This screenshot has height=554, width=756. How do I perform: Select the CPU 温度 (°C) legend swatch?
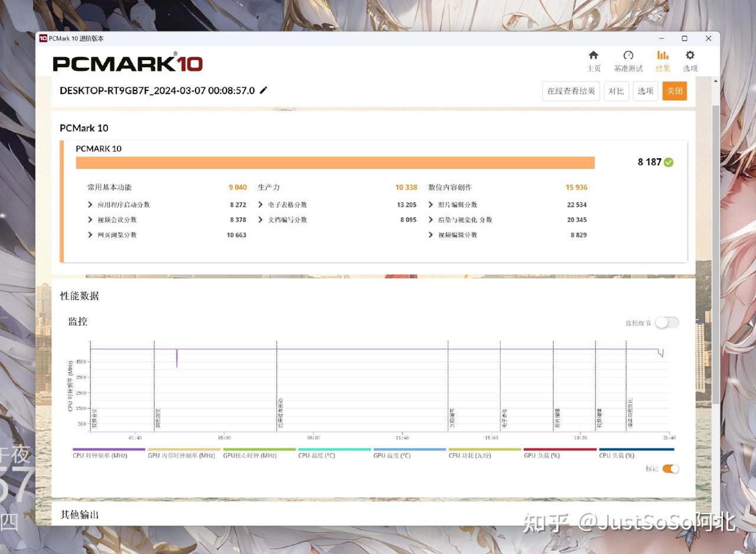point(335,449)
